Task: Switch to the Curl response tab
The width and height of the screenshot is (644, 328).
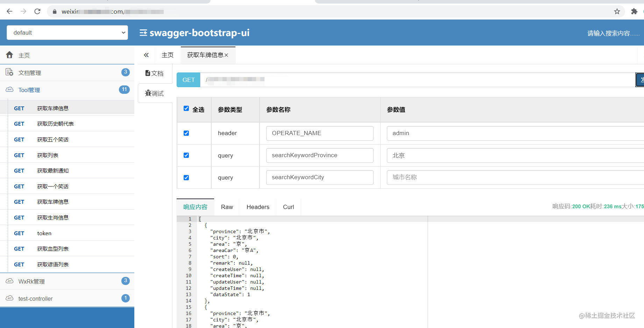Action: 289,207
